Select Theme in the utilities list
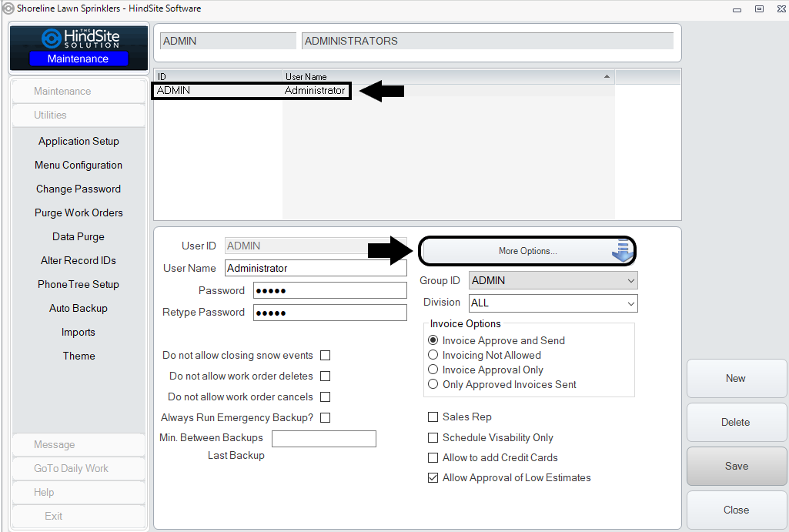Screen dimensions: 789x532 [x=79, y=356]
